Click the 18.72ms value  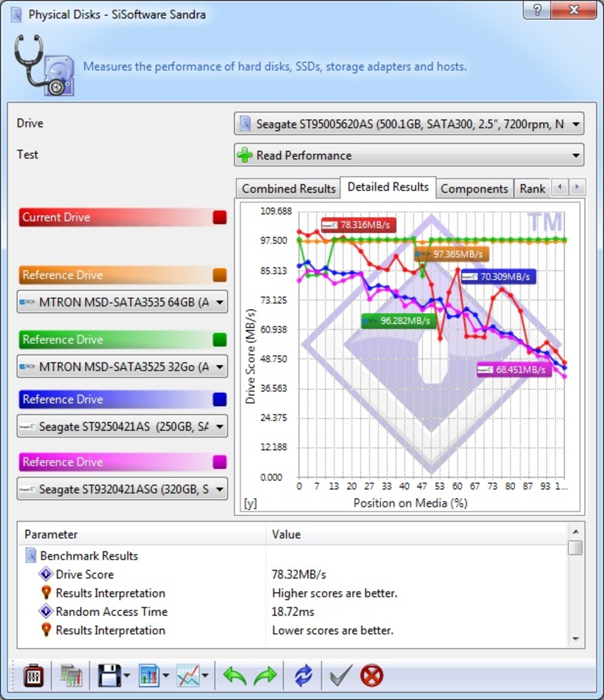293,611
